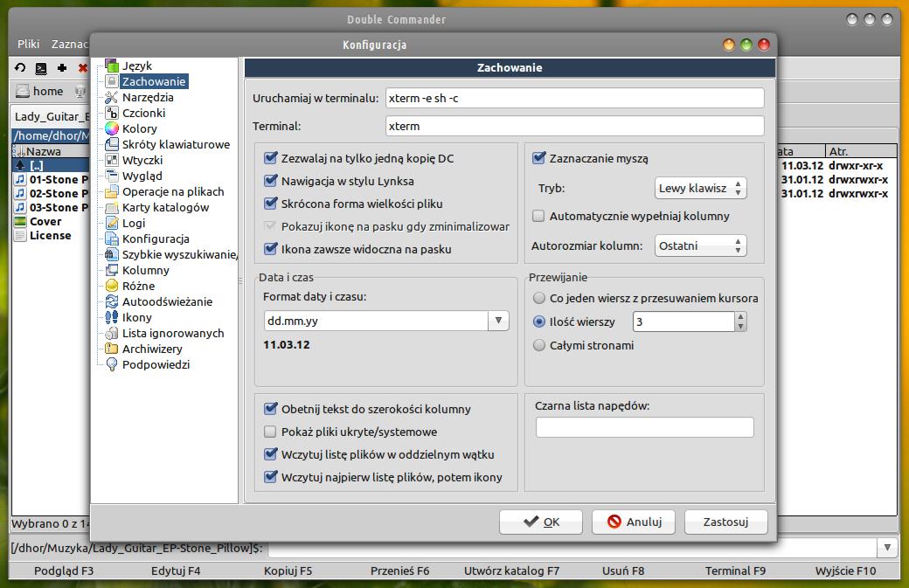Click Czarna lista napędów input field
909x588 pixels.
coord(645,427)
